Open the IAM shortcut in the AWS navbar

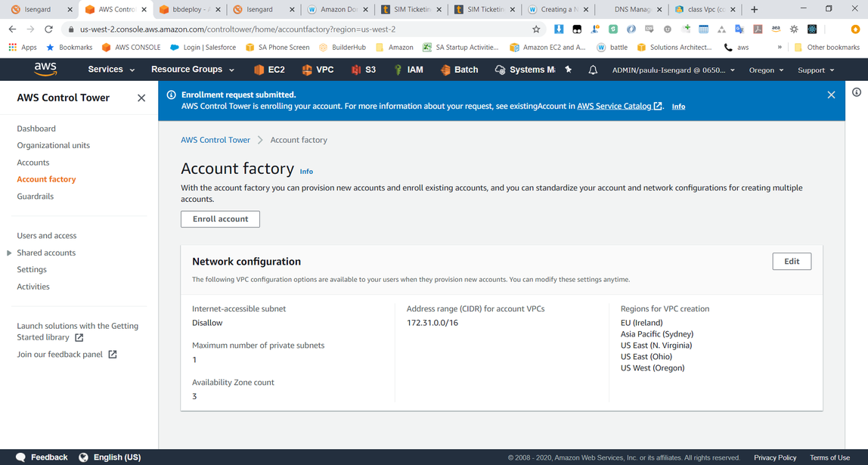[408, 70]
